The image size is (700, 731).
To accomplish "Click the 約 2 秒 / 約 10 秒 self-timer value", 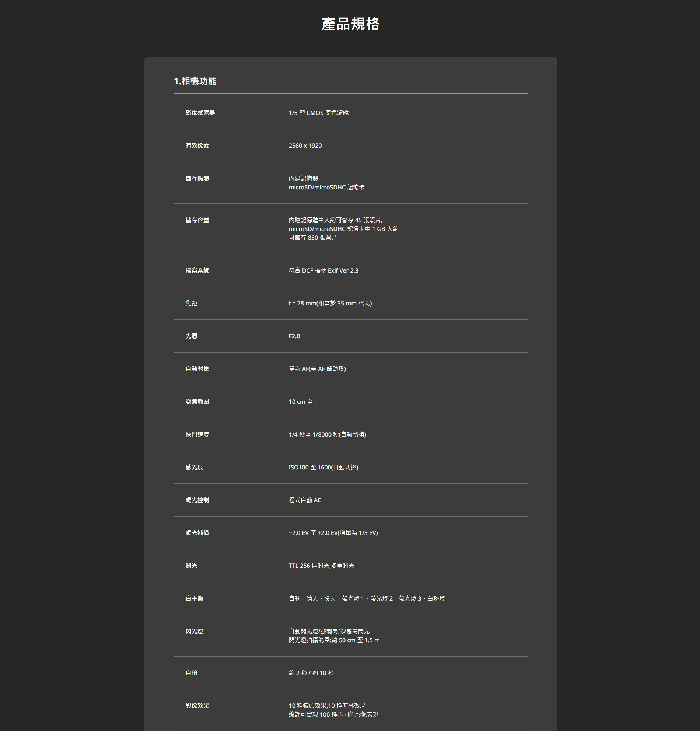I will pos(311,673).
